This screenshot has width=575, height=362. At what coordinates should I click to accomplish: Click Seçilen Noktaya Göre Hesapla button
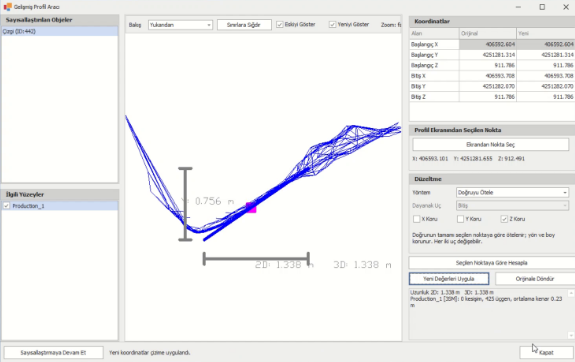tap(492, 263)
